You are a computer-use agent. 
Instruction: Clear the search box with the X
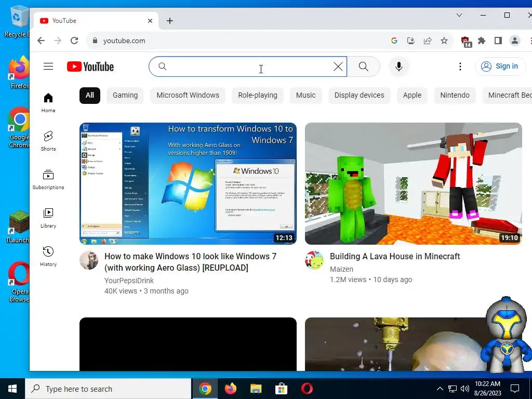click(338, 66)
